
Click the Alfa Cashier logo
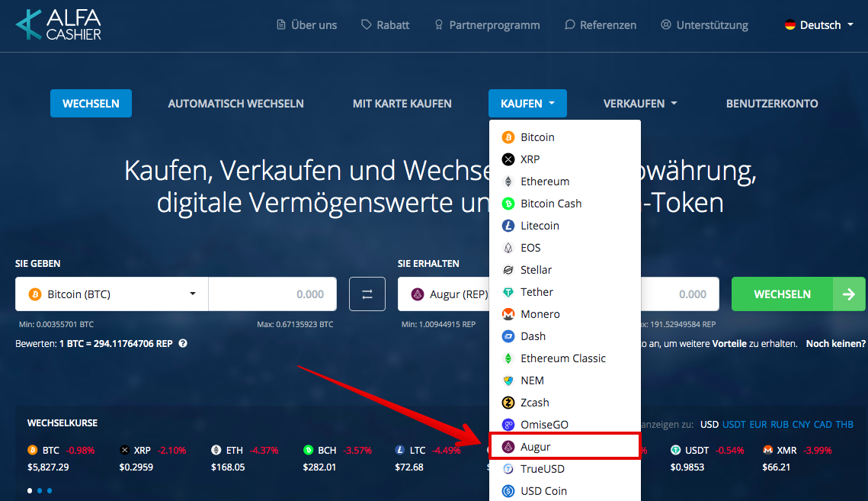click(x=58, y=25)
